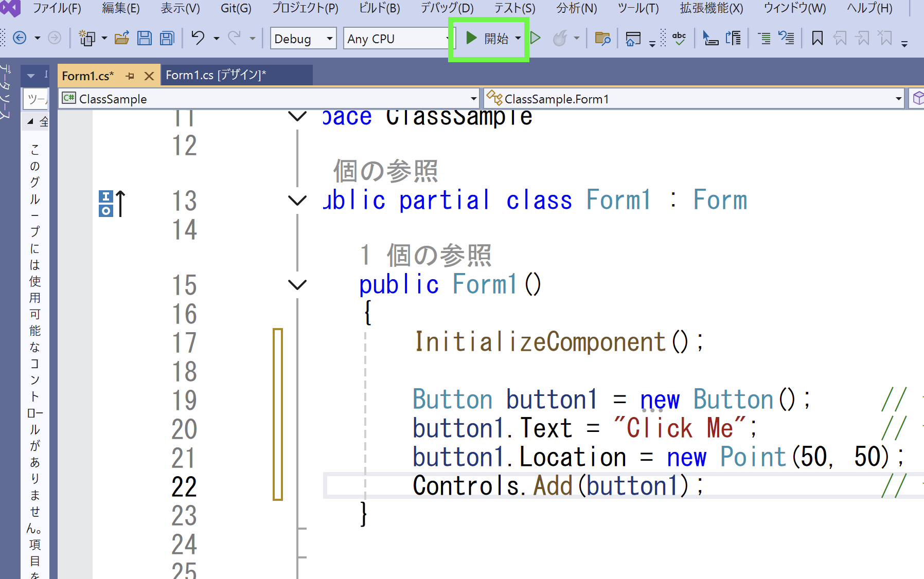The width and height of the screenshot is (924, 579).
Task: Toggle bookmark on current line icon
Action: click(818, 38)
